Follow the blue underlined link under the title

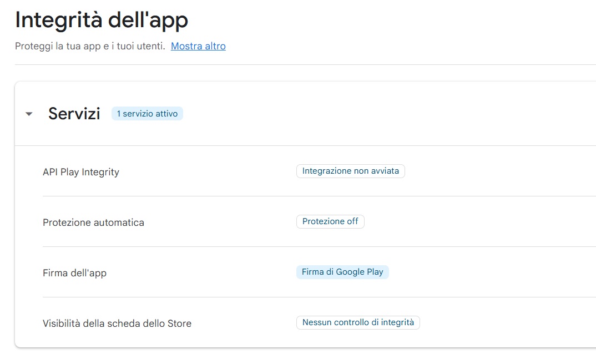pyautogui.click(x=198, y=46)
